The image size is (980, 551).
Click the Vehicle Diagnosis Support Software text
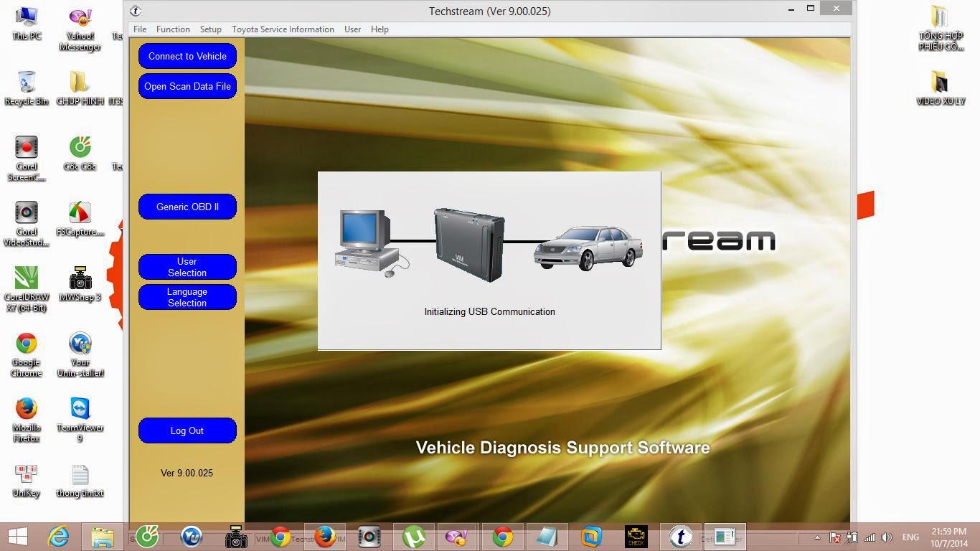tap(563, 448)
